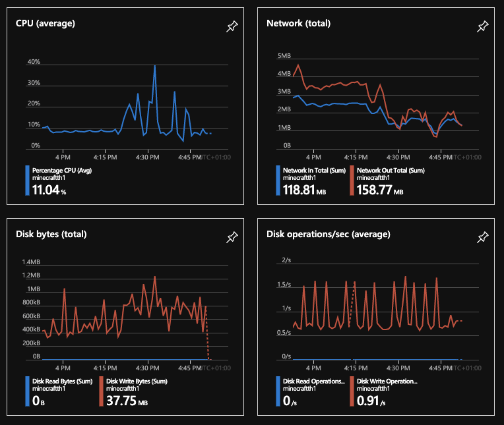Select the Percentage CPU (Avg) legend label

click(x=62, y=171)
